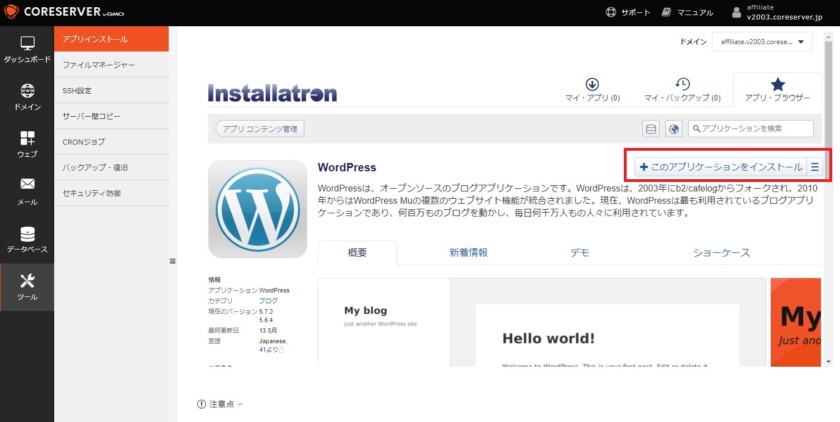Click the database icon beside the search box
Screen dimensions: 840x422
651,129
